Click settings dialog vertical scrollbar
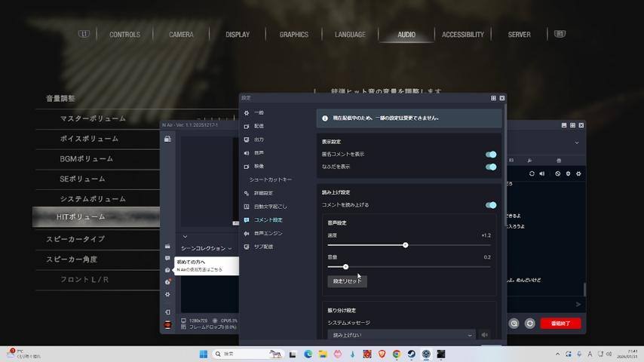Image resolution: width=644 pixels, height=362 pixels. [504, 164]
